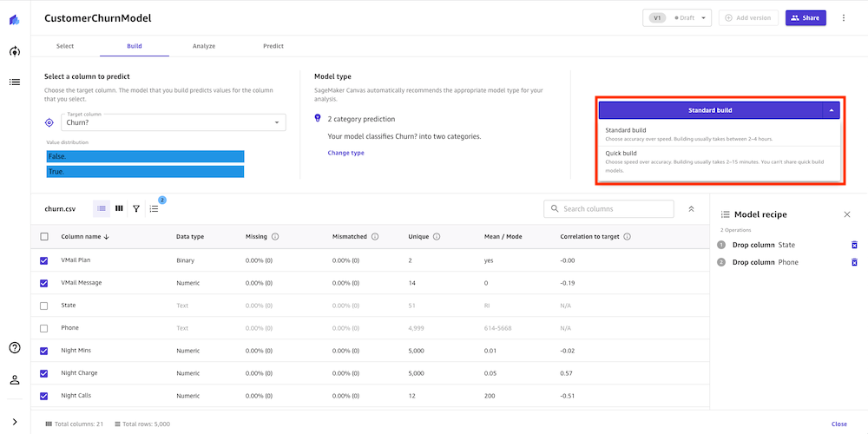Click the main Standard build button
868x434 pixels.
(x=710, y=110)
